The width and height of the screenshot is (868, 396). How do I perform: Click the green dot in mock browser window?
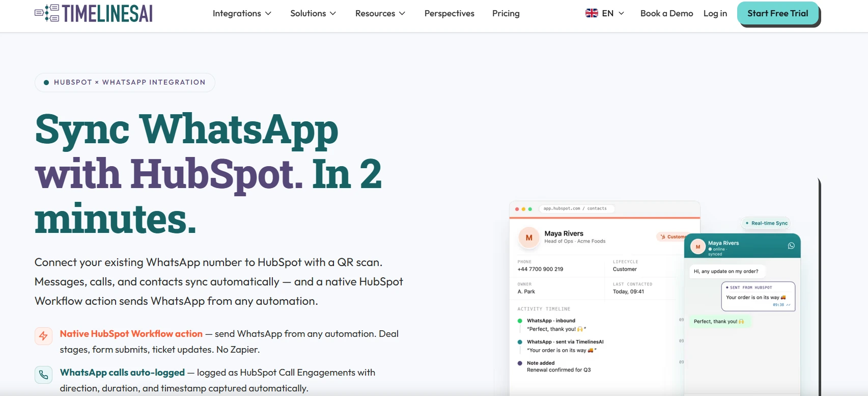pyautogui.click(x=530, y=209)
